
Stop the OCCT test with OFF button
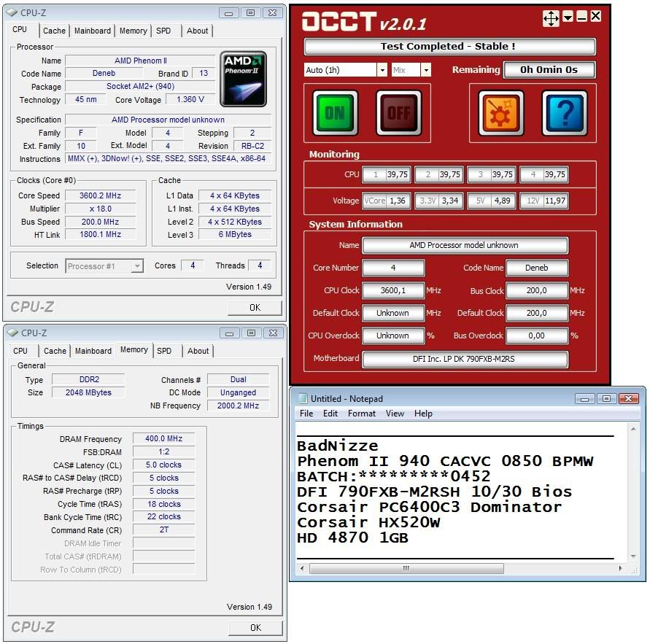click(399, 113)
